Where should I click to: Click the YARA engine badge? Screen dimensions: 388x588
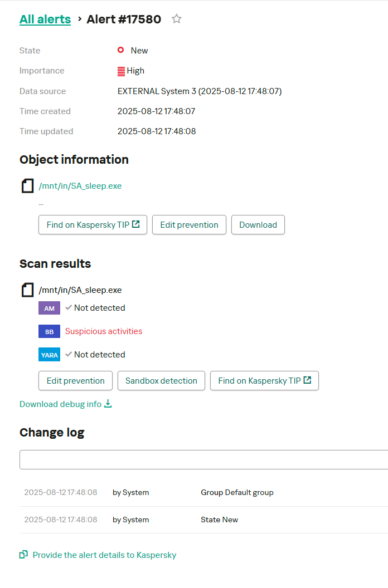[49, 355]
